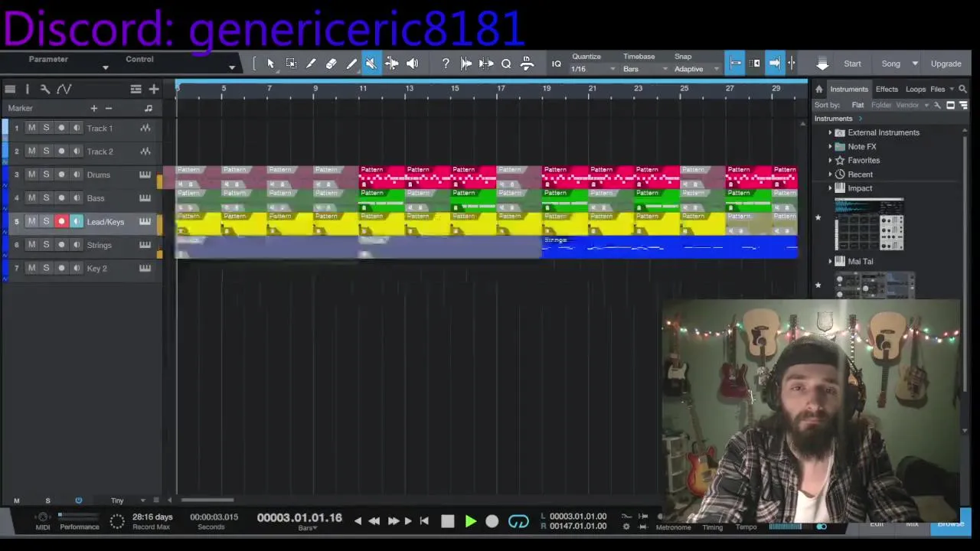Click the browser search magnifier icon
Screen dimensions: 980x551
click(x=963, y=89)
